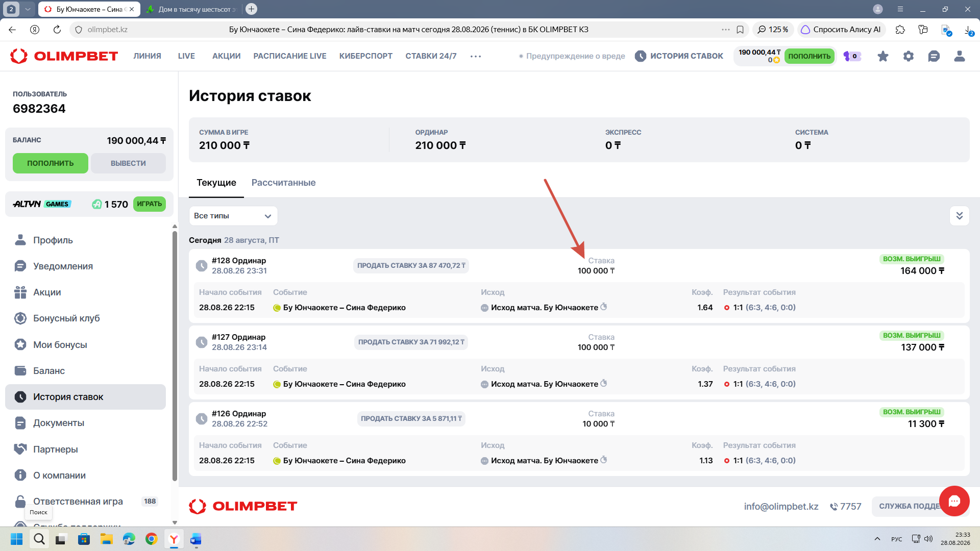Open the user account icon
980x551 pixels.
(x=960, y=56)
